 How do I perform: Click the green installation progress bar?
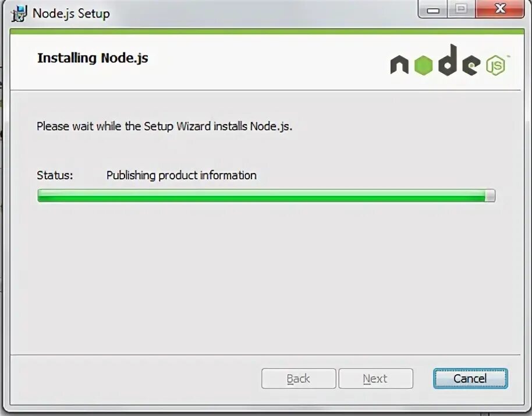267,196
